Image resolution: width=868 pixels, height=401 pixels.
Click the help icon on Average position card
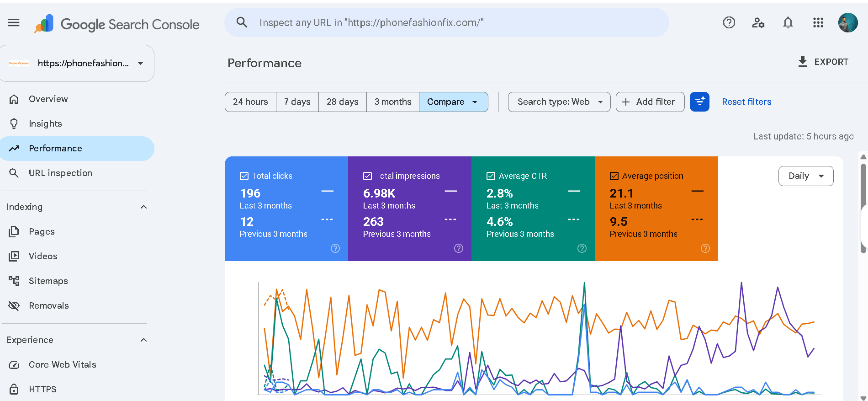[x=705, y=248]
